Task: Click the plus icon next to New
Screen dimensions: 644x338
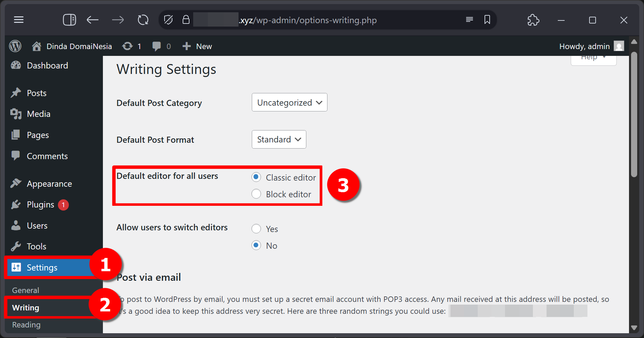Action: click(x=186, y=46)
